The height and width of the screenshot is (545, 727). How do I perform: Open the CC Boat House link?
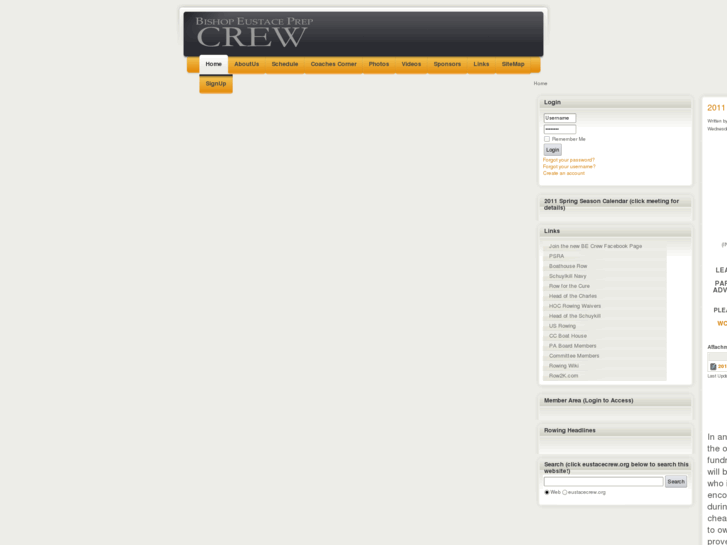[x=568, y=336]
